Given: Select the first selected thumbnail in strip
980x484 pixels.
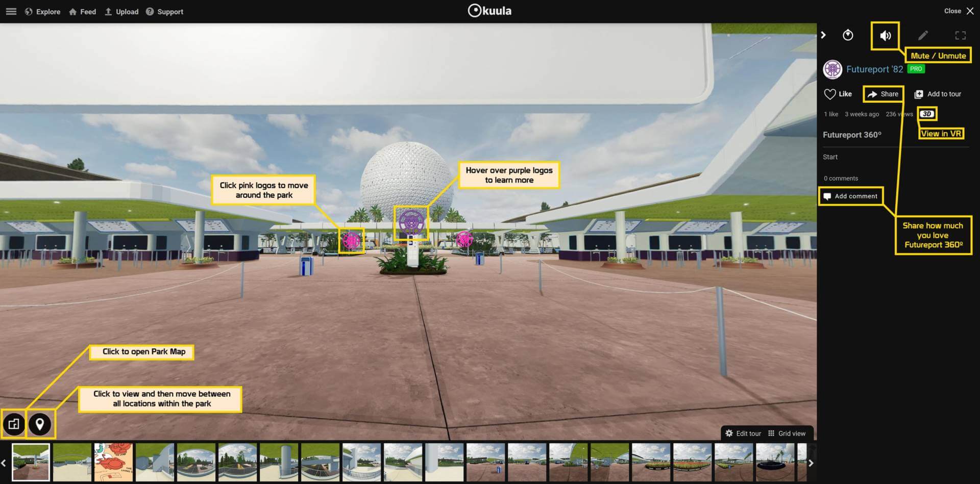Looking at the screenshot, I should [31, 462].
